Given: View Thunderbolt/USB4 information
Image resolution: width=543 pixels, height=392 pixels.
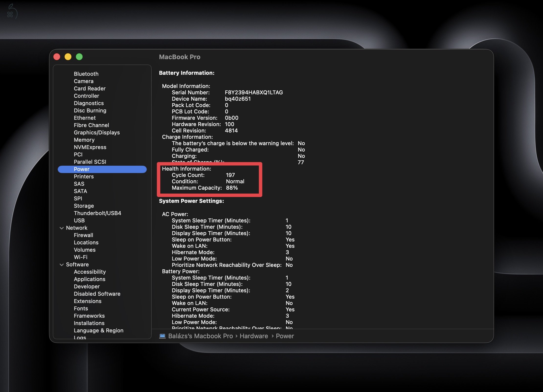Looking at the screenshot, I should [98, 213].
